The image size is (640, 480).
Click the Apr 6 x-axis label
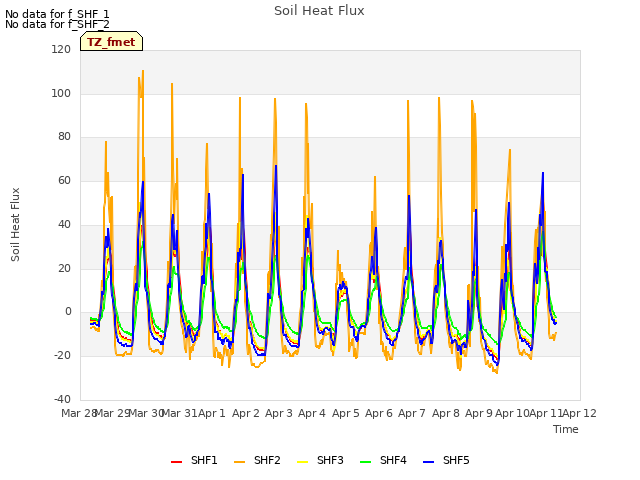(379, 413)
